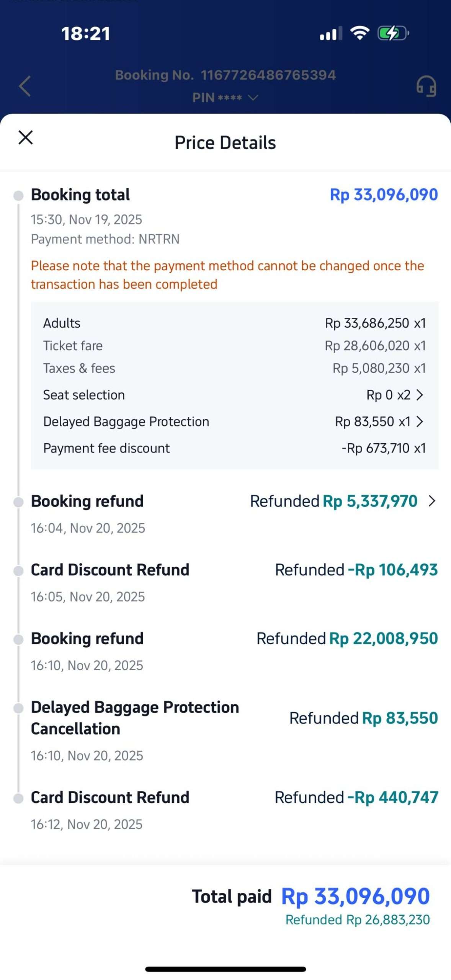
Task: Expand Seat selection details chevron
Action: pos(420,395)
